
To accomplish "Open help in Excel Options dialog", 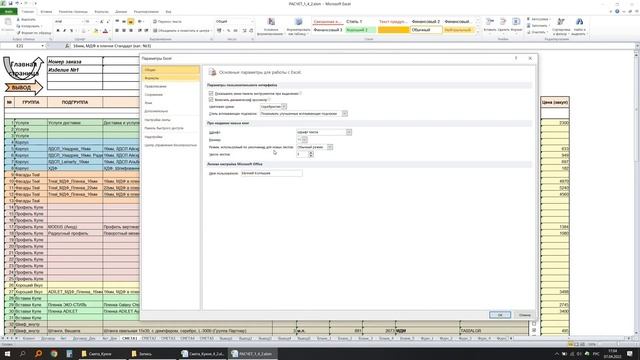I will coord(516,58).
